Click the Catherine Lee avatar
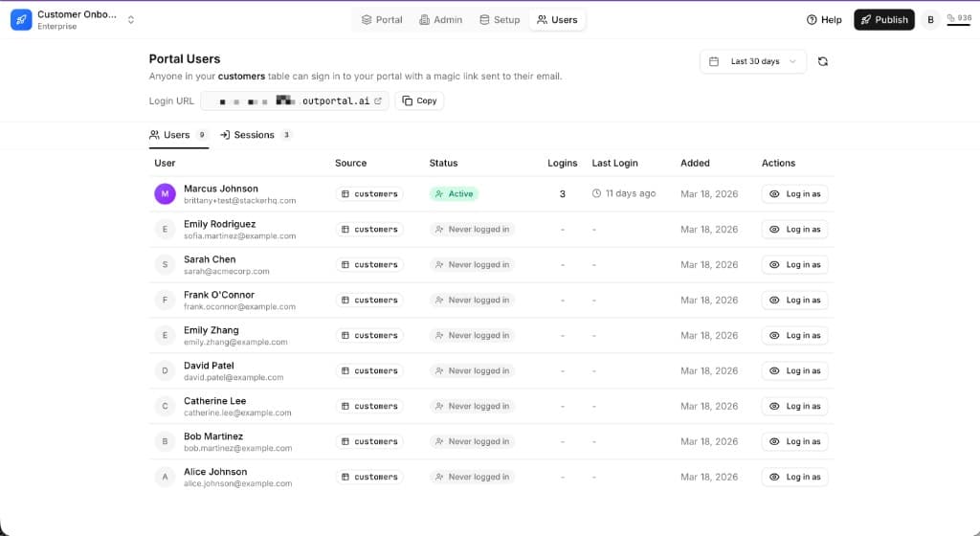Screen dimensions: 980x536 tap(165, 406)
